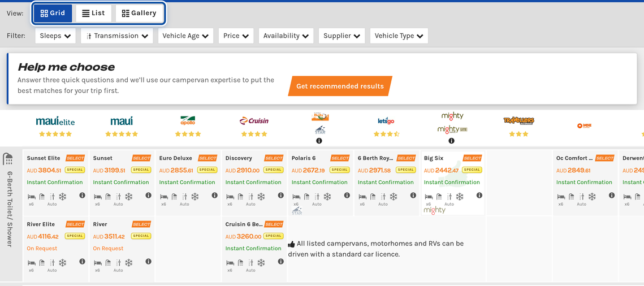
Task: Open info icon on Sunset Elite card
Action: 82,196
